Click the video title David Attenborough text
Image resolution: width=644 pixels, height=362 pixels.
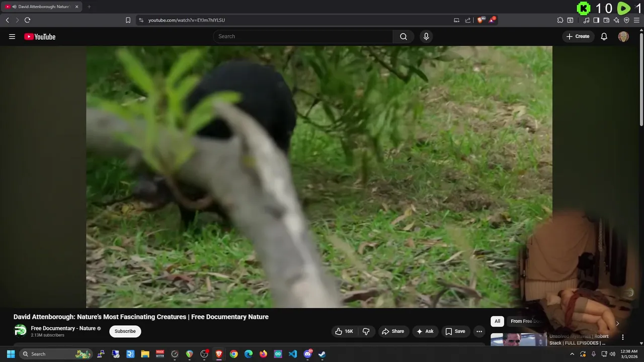tap(141, 317)
